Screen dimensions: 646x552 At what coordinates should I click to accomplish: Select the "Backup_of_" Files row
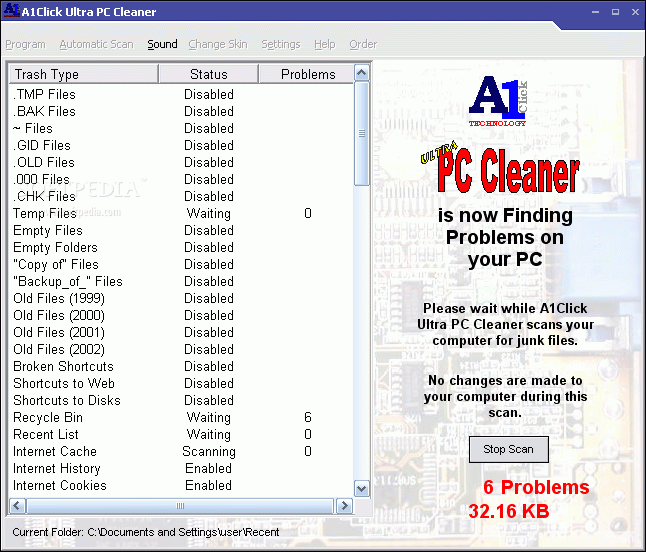181,281
